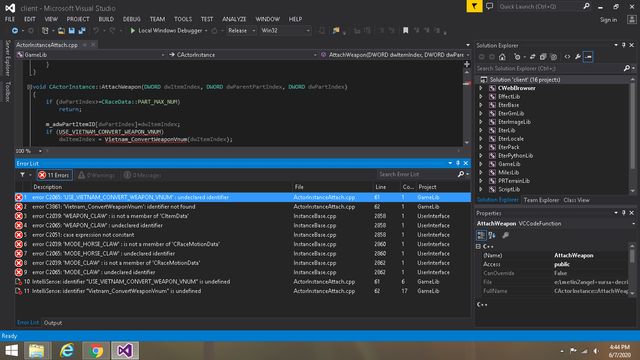
Task: Open Google Chrome from the taskbar
Action: click(96, 351)
